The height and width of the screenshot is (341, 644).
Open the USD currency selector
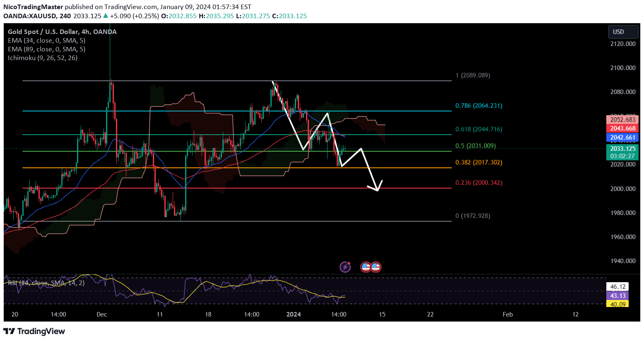623,32
